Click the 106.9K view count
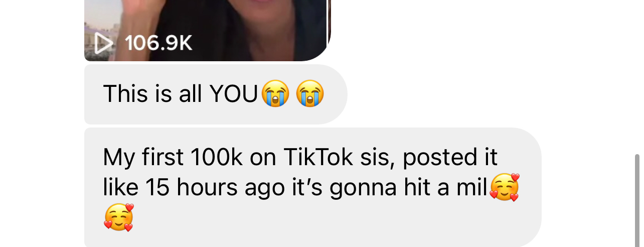 coord(158,43)
